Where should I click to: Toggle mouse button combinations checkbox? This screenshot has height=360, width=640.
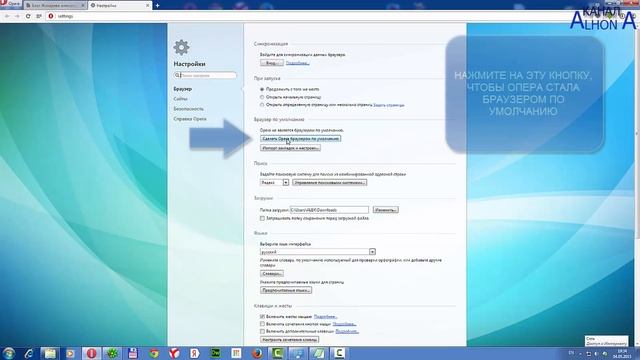(x=262, y=324)
